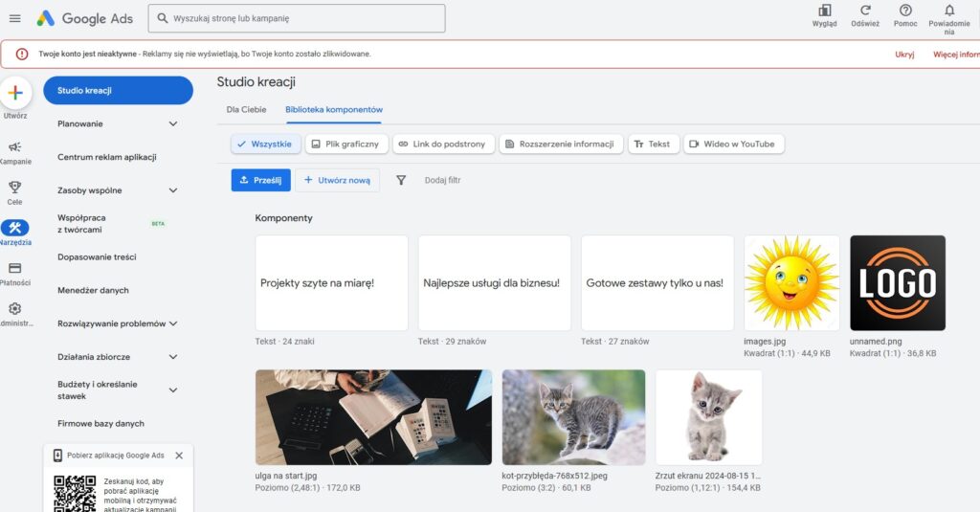This screenshot has height=512, width=980.
Task: Click the file name ulga na start.jpg
Action: [285, 476]
